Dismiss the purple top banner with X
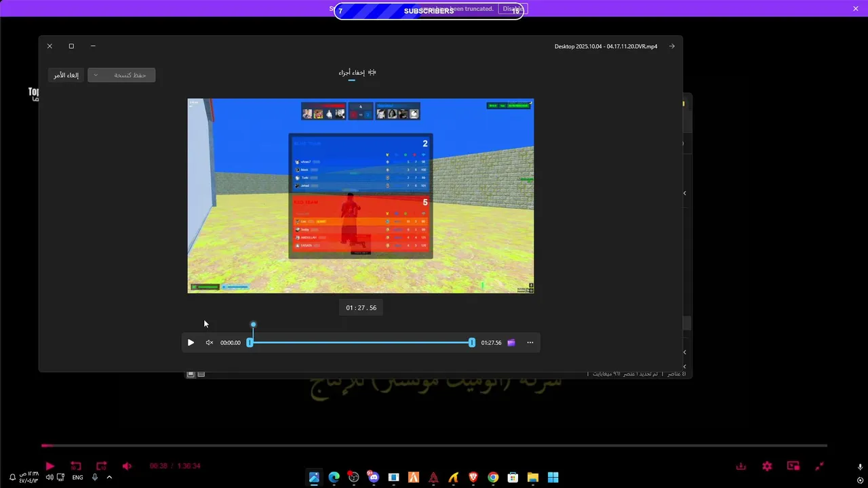 [856, 9]
